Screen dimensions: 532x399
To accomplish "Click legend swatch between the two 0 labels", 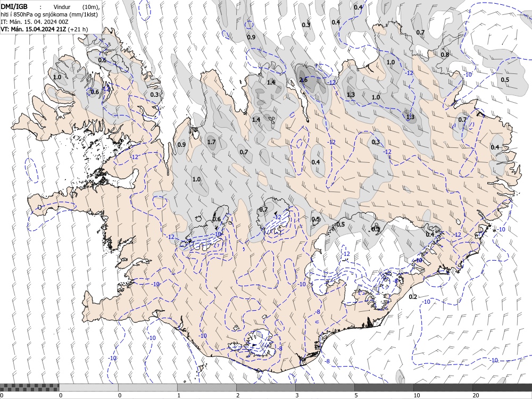I will coord(89,387).
